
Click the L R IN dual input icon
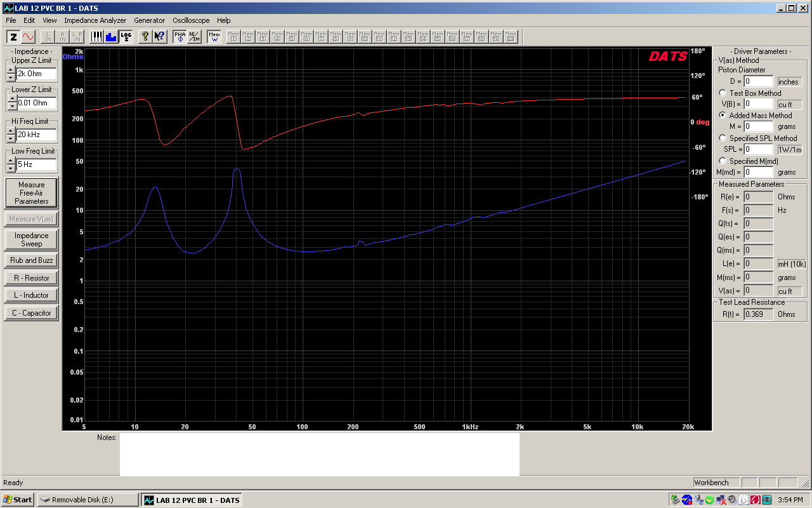(77, 37)
